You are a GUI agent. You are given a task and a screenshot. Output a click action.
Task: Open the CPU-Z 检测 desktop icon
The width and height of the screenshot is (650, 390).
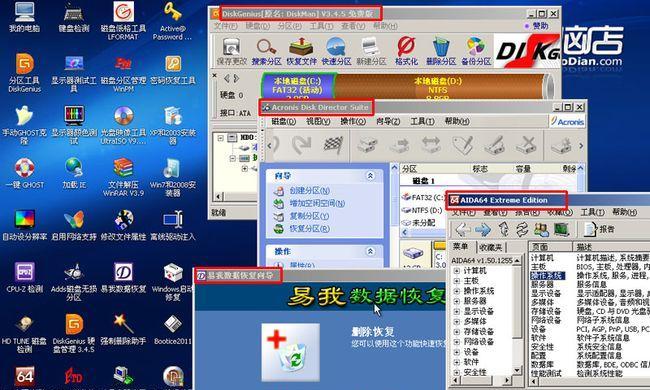pyautogui.click(x=24, y=277)
